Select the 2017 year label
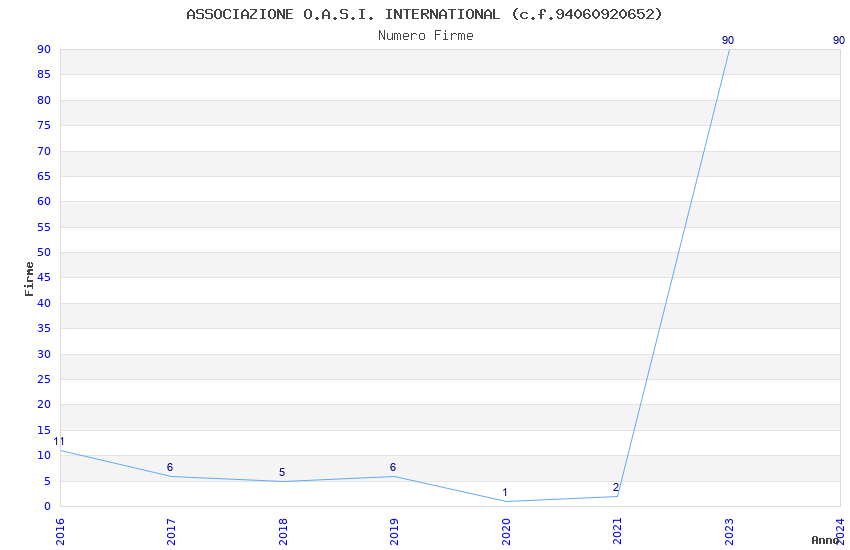The height and width of the screenshot is (550, 850). (171, 532)
